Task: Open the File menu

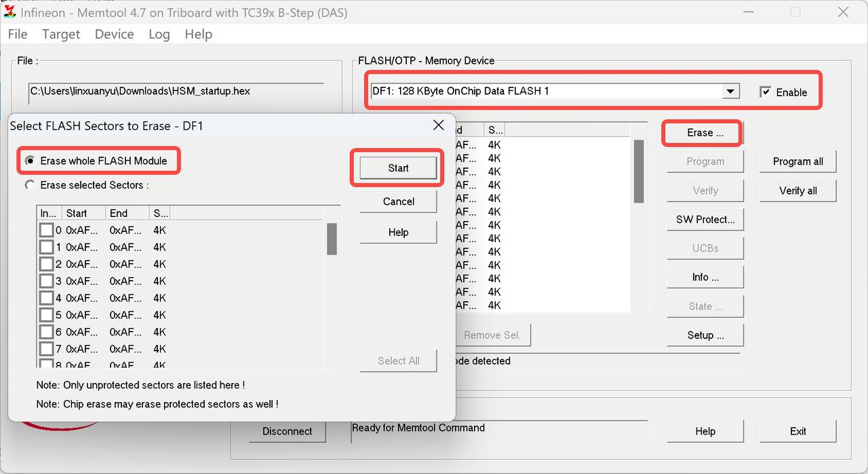Action: (x=18, y=34)
